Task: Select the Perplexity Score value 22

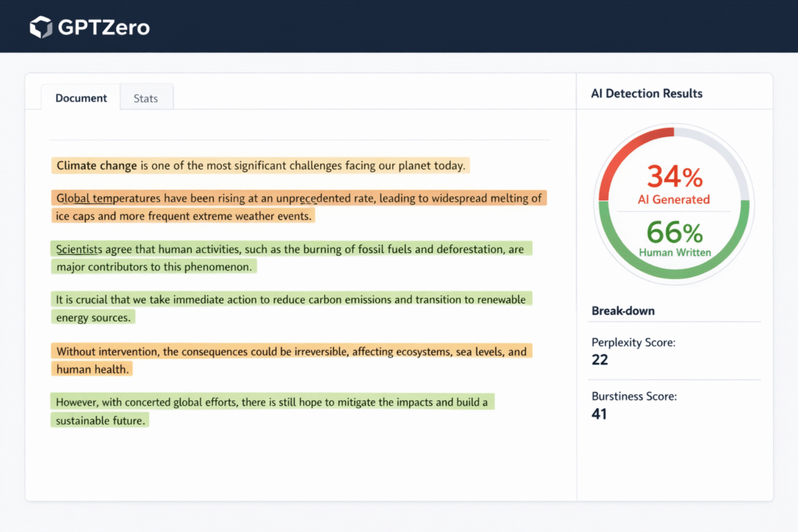Action: coord(599,359)
